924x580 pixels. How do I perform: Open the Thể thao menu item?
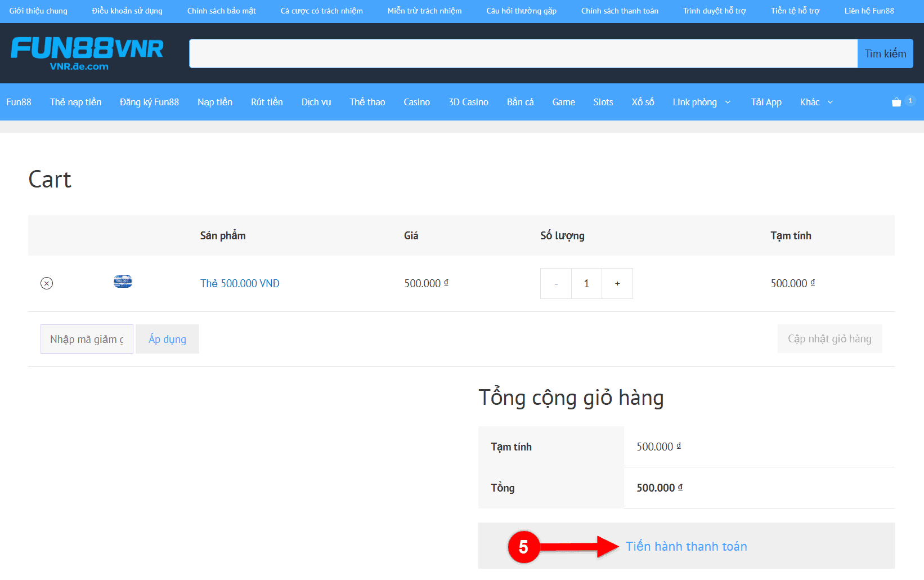pos(367,102)
